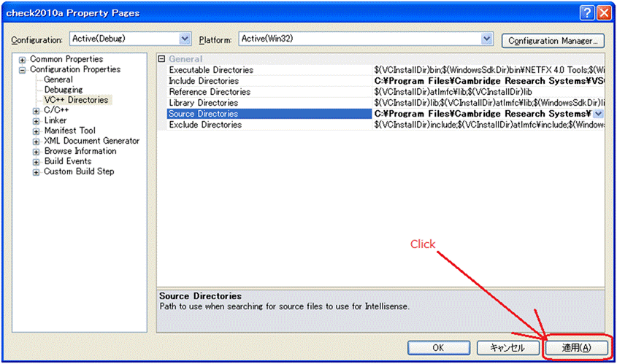Click the Configuration Manager button

point(553,40)
